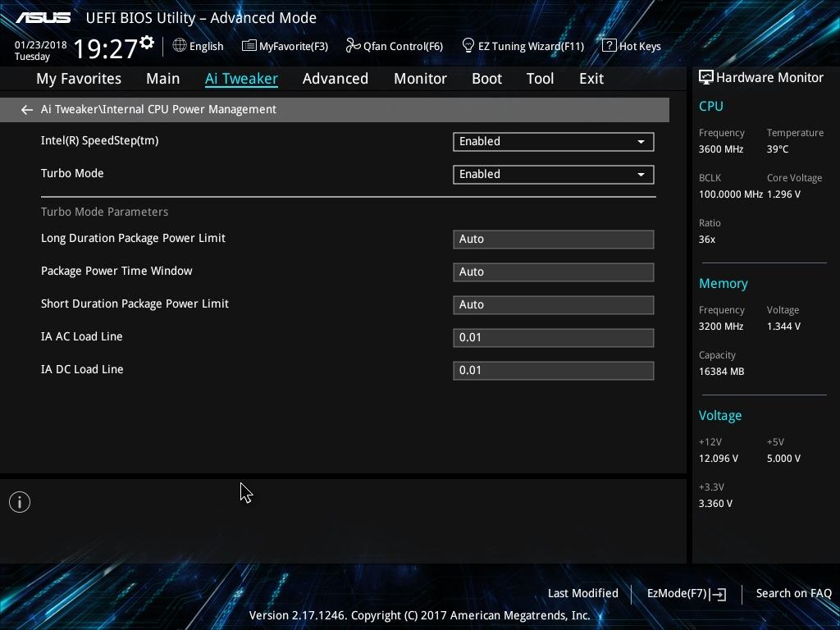The height and width of the screenshot is (630, 840).
Task: Switch to the Monitor tab
Action: [421, 79]
